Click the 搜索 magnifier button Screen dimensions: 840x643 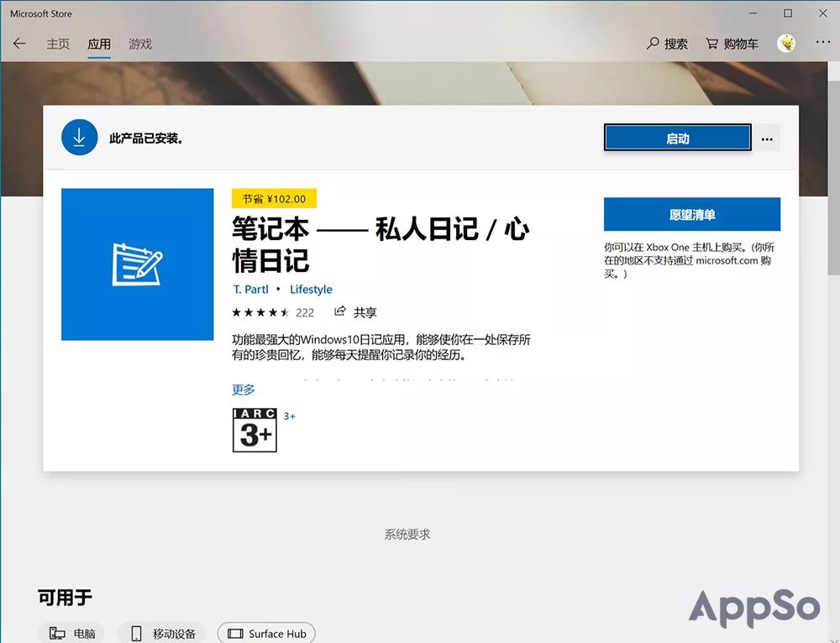(x=667, y=44)
